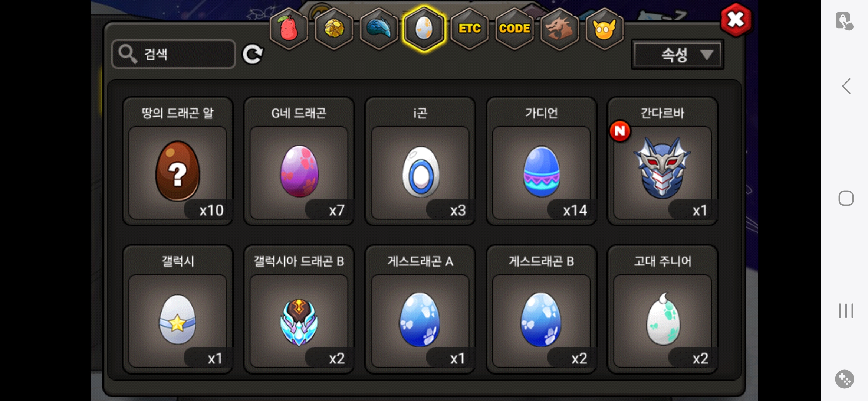The width and height of the screenshot is (868, 401).
Task: Select the 가디언 blue striped egg
Action: point(542,161)
